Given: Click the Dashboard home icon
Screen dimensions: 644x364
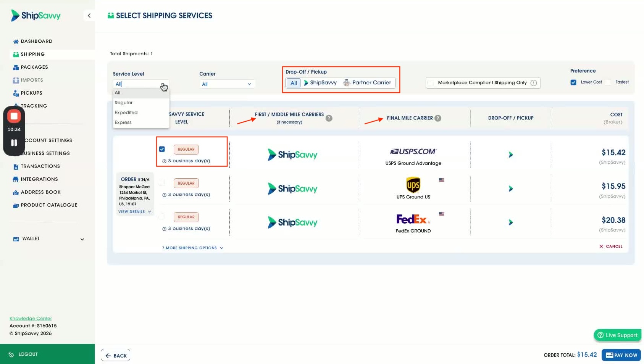Looking at the screenshot, I should pos(16,41).
